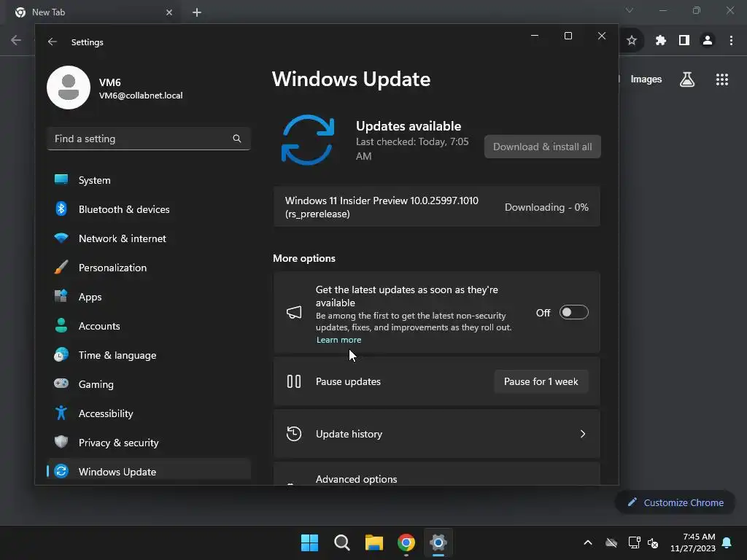Open Accounts settings
Screen dimensions: 747x560
pyautogui.click(x=149, y=326)
